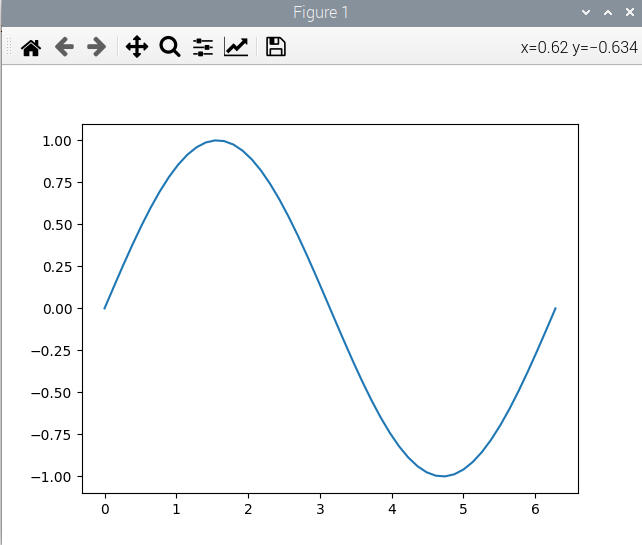Click the x-axis tick label 6
The image size is (642, 545).
pyautogui.click(x=535, y=510)
